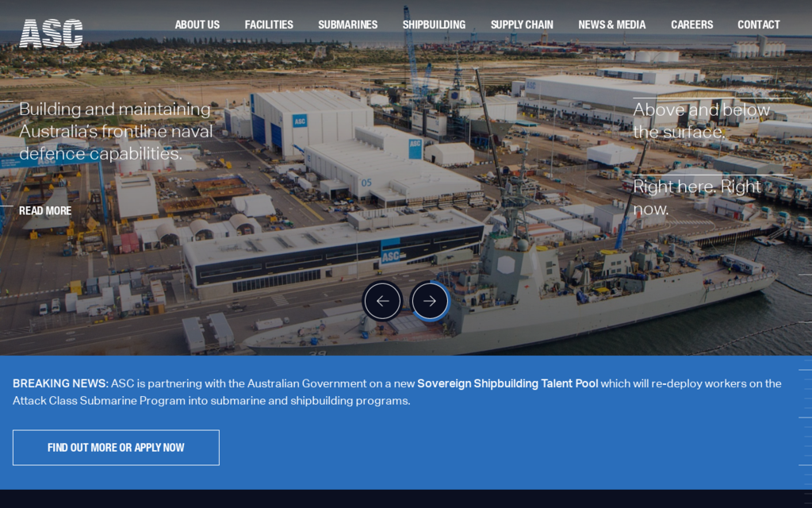Click the READ MORE link
This screenshot has width=812, height=508.
(x=45, y=210)
